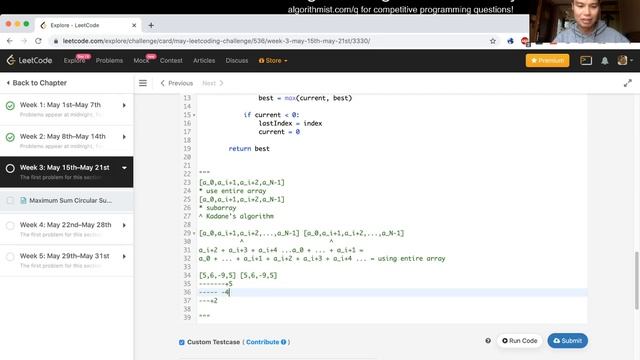Click the lock icon in the address bar
Image resolution: width=640 pixels, height=360 pixels.
click(56, 41)
